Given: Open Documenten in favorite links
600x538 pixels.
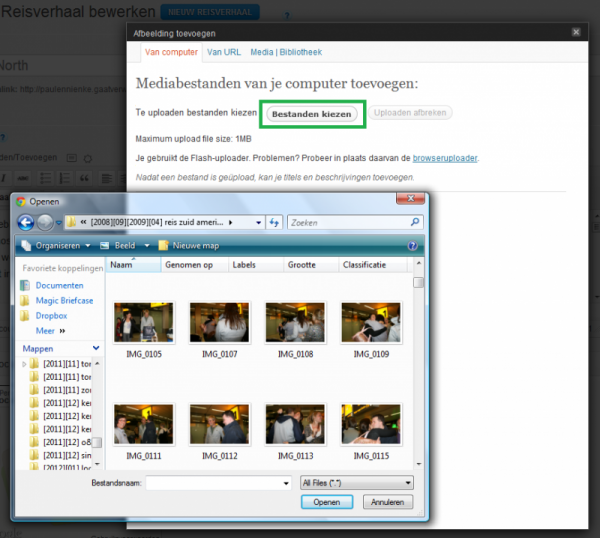Looking at the screenshot, I should 58,285.
